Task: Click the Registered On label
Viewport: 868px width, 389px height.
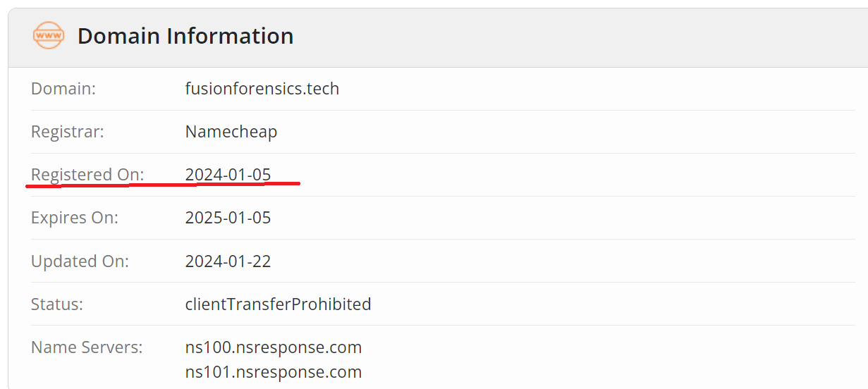Action: tap(87, 175)
